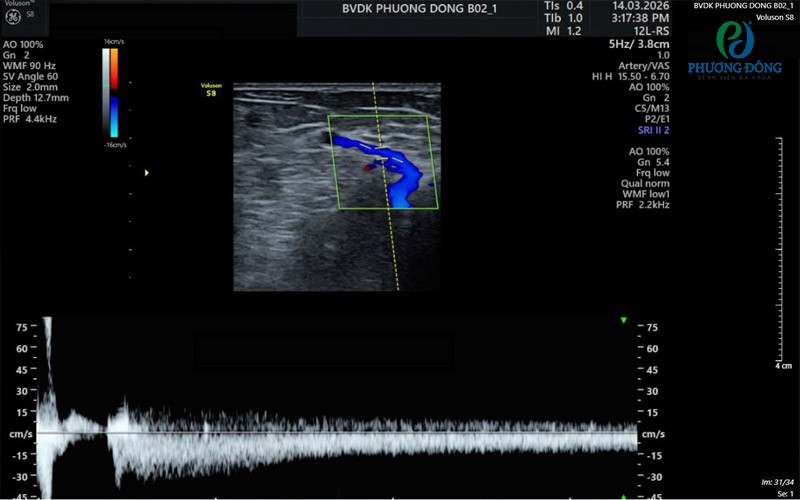Select the WMF 90 Hz setting
Screen dimensions: 800x500
(x=30, y=66)
